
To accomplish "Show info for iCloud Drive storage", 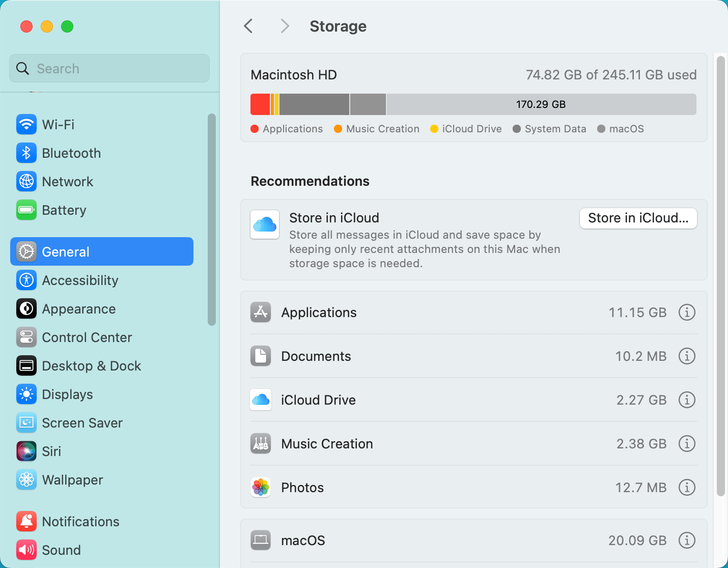I will pos(687,400).
